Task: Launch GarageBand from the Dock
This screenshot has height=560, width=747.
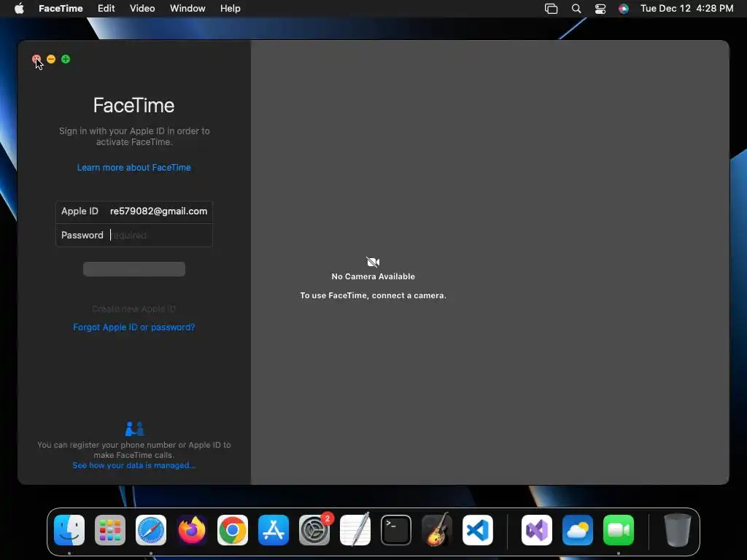Action: pyautogui.click(x=437, y=530)
